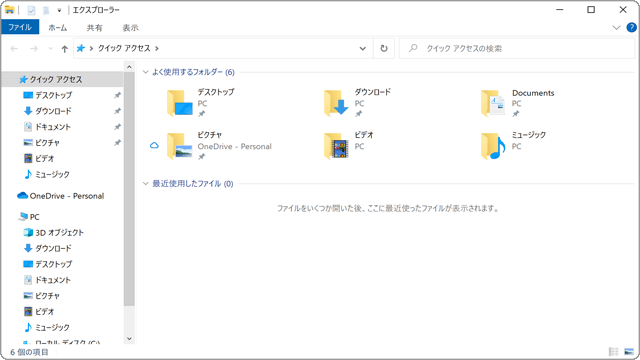Click the New folder icon in title bar
Viewport: 640px width, 360px height.
46,10
